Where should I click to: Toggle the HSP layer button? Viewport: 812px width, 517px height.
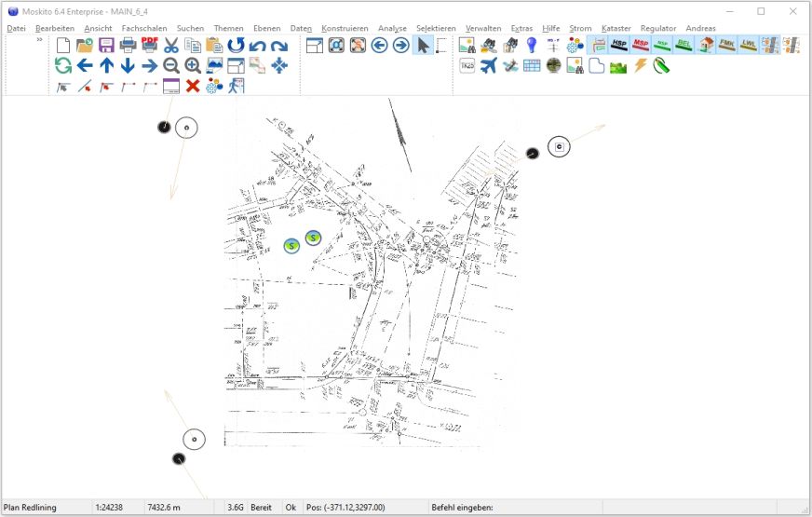tap(618, 45)
